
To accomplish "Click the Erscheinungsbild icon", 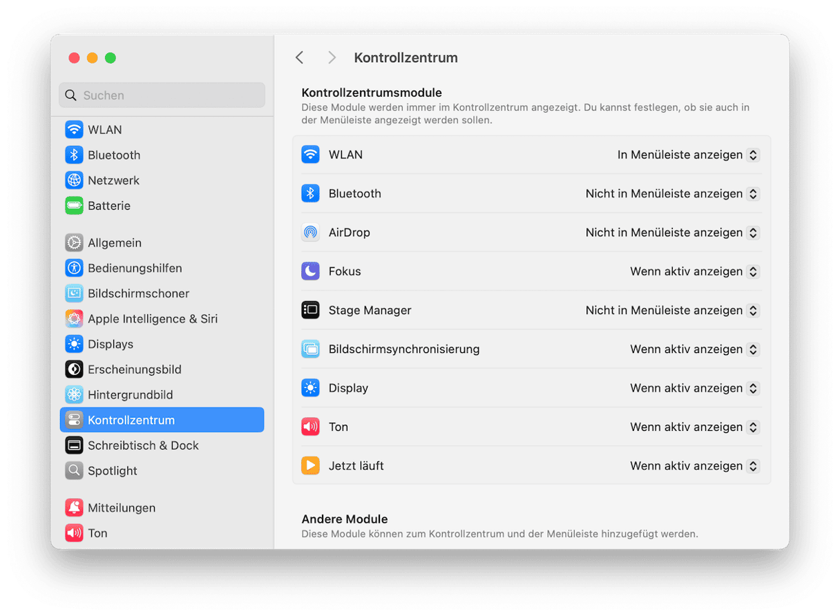I will coord(74,369).
